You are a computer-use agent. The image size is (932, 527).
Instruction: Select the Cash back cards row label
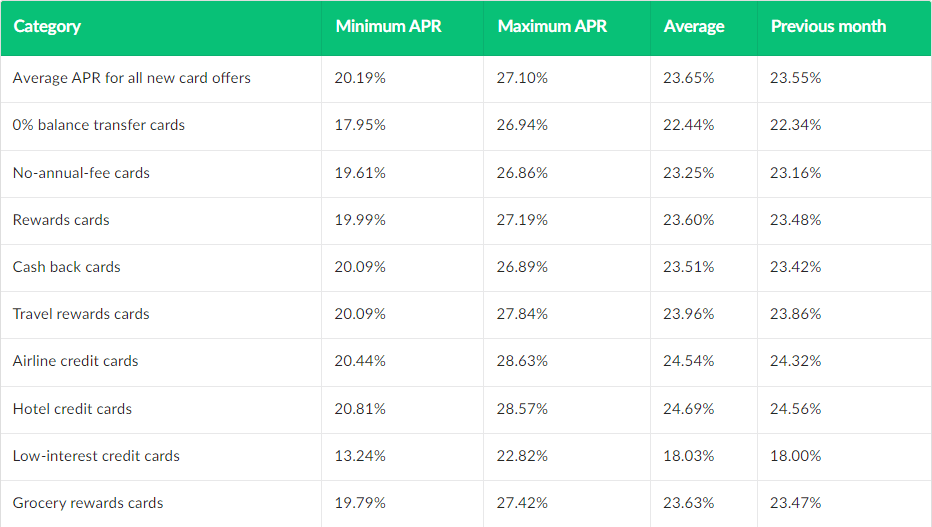pos(67,267)
